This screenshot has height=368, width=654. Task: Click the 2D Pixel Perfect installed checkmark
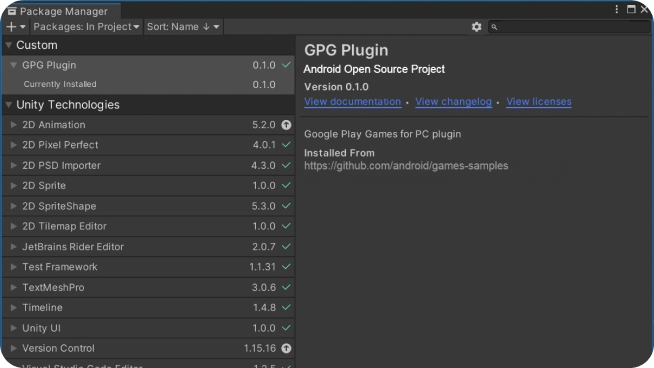pyautogui.click(x=286, y=145)
